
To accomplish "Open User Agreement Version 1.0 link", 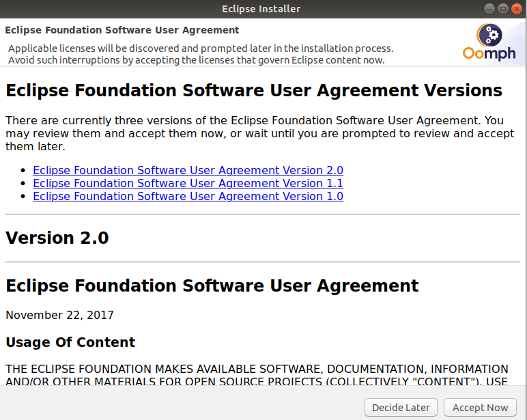I will click(188, 197).
